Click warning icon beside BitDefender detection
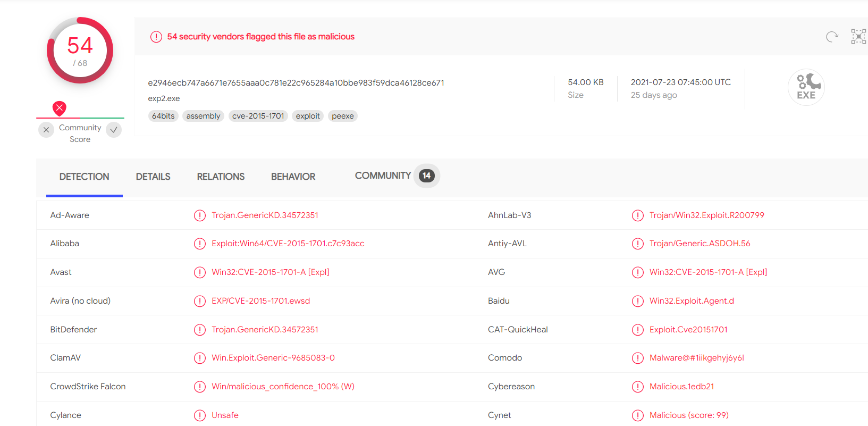This screenshot has height=426, width=868. click(200, 330)
